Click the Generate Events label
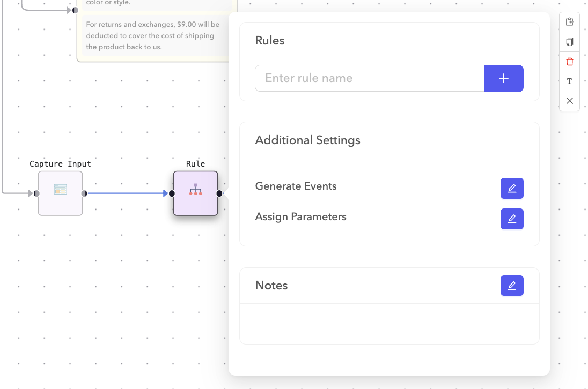The image size is (588, 389). (x=296, y=186)
